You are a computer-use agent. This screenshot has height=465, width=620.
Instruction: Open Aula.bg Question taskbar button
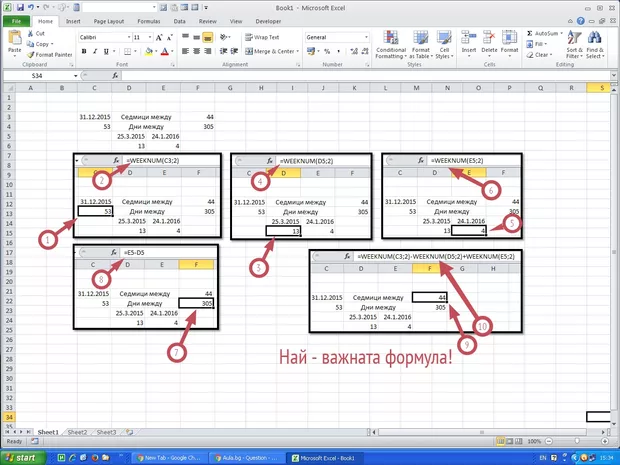247,458
